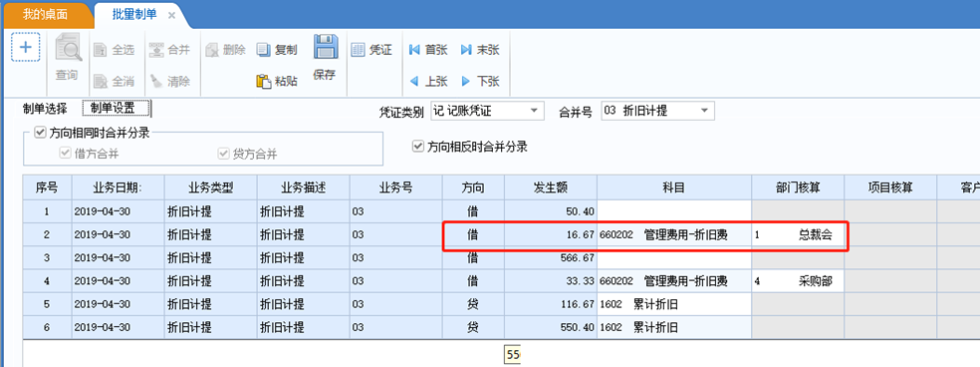Screen dimensions: 980x367
Task: Toggle 方向相同时合并分录 checkbox
Action: coord(40,133)
